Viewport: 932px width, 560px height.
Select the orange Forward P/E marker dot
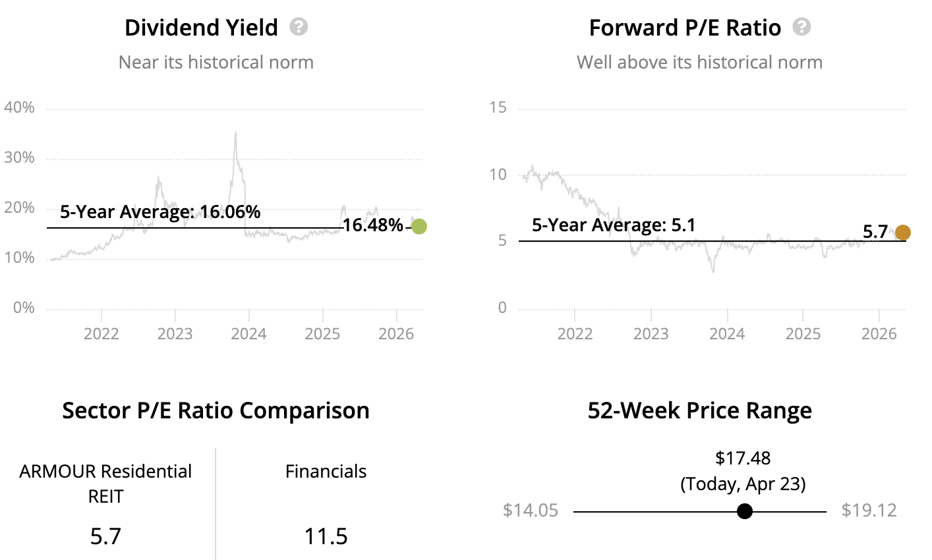point(903,232)
